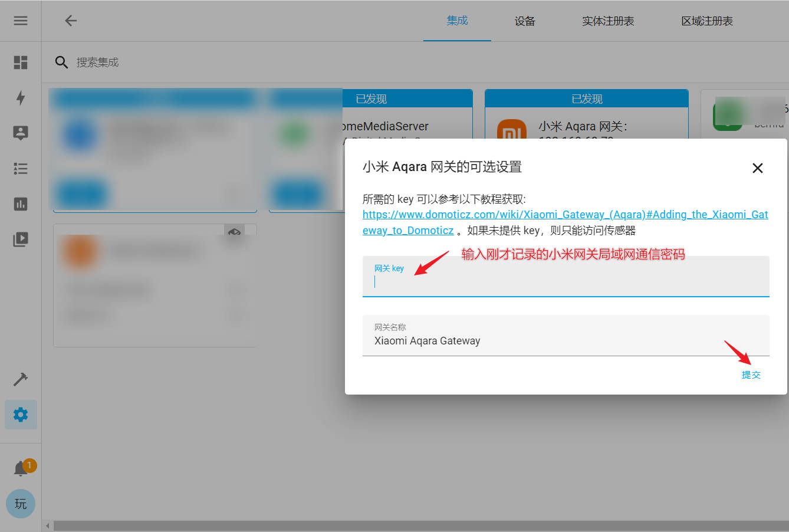
Task: Open the Logbook list icon
Action: [21, 169]
